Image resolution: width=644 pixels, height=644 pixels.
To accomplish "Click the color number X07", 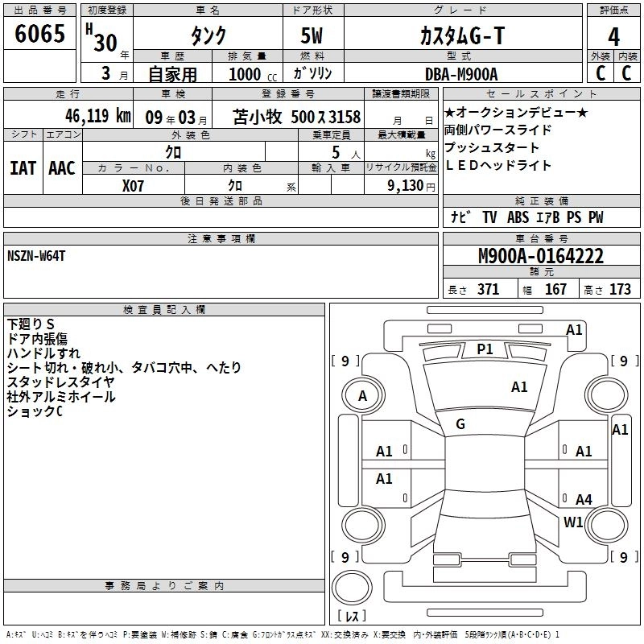I will pyautogui.click(x=134, y=184).
